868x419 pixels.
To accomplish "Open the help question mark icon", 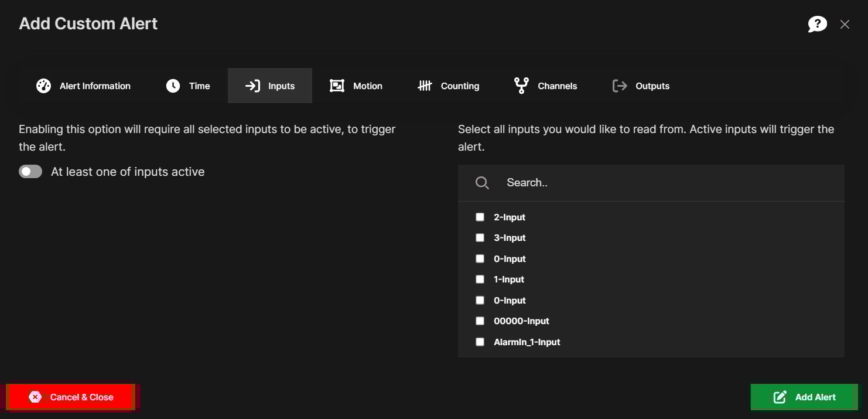I will click(x=817, y=24).
